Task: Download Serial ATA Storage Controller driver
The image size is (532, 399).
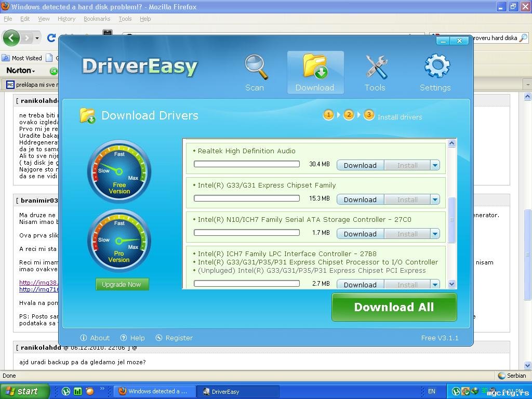Action: pos(361,234)
